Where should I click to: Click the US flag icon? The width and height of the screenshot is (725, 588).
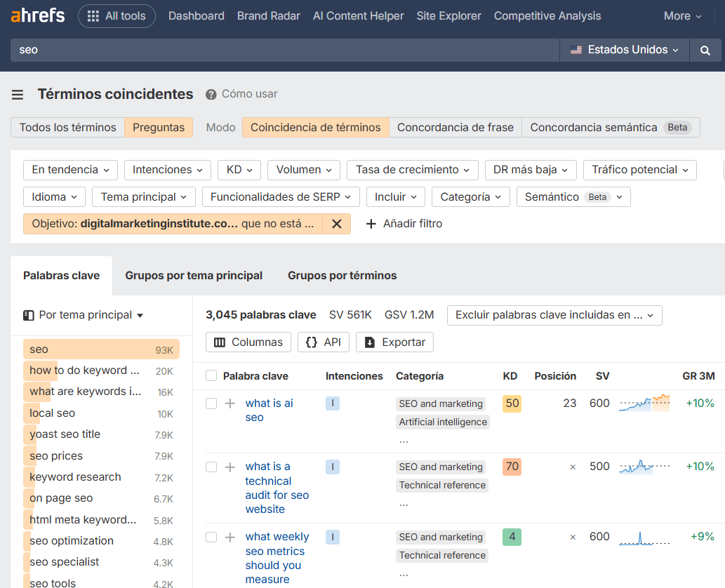click(576, 50)
